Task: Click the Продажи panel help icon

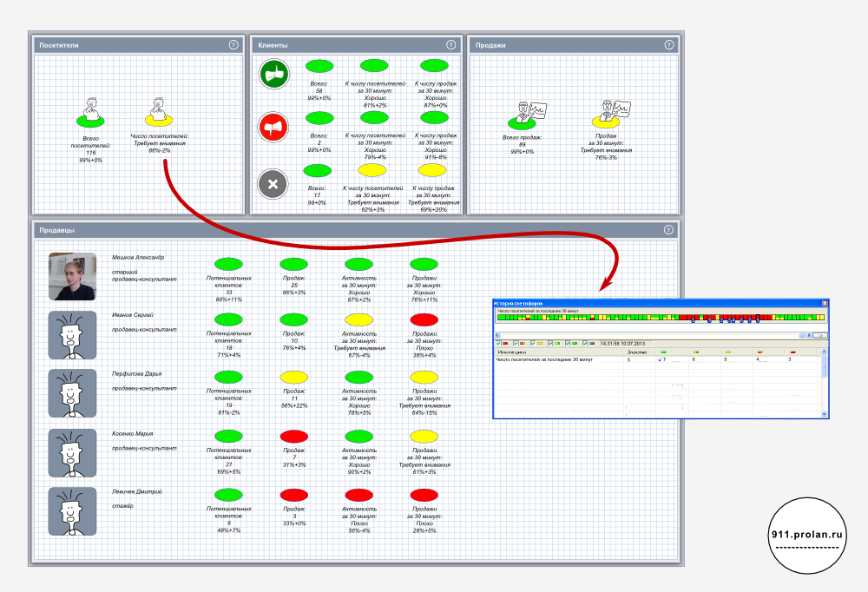Action: [667, 45]
